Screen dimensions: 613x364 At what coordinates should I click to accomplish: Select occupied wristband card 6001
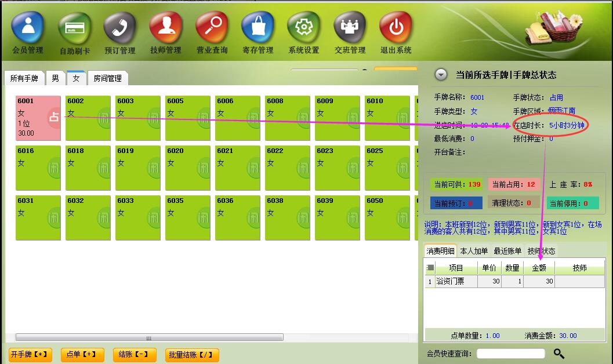point(38,118)
